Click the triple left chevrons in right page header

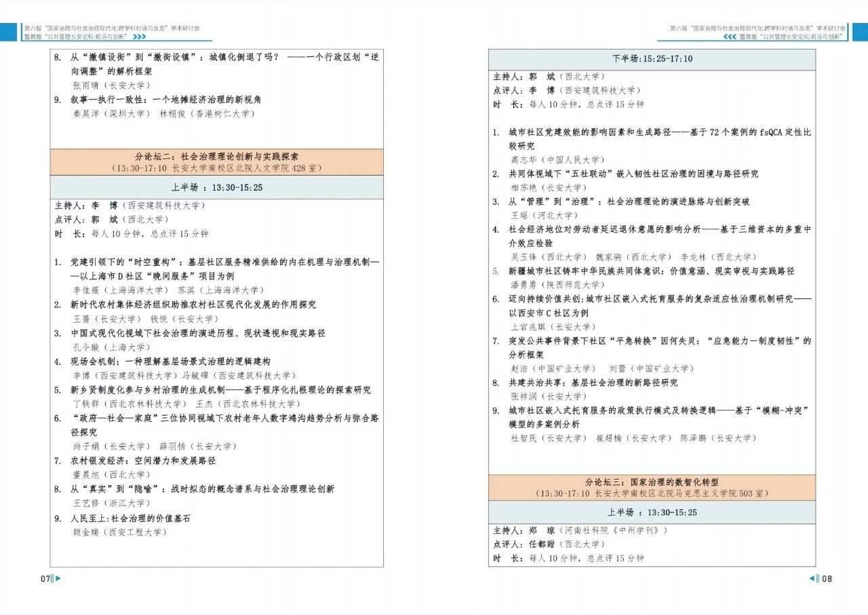tap(730, 37)
